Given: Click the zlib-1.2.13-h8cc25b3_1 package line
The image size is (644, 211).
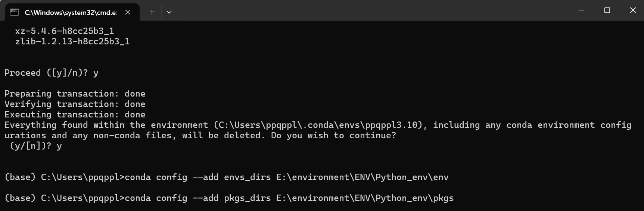Looking at the screenshot, I should tap(72, 41).
